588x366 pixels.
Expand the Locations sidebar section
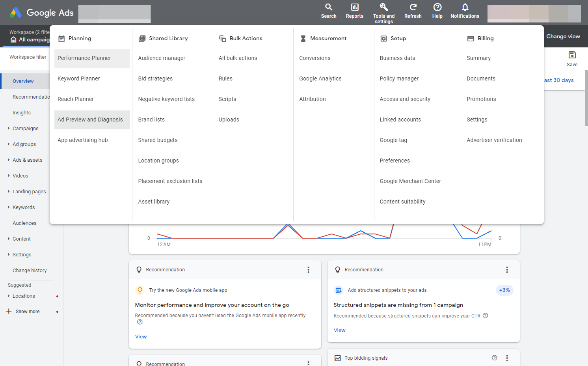(x=9, y=296)
